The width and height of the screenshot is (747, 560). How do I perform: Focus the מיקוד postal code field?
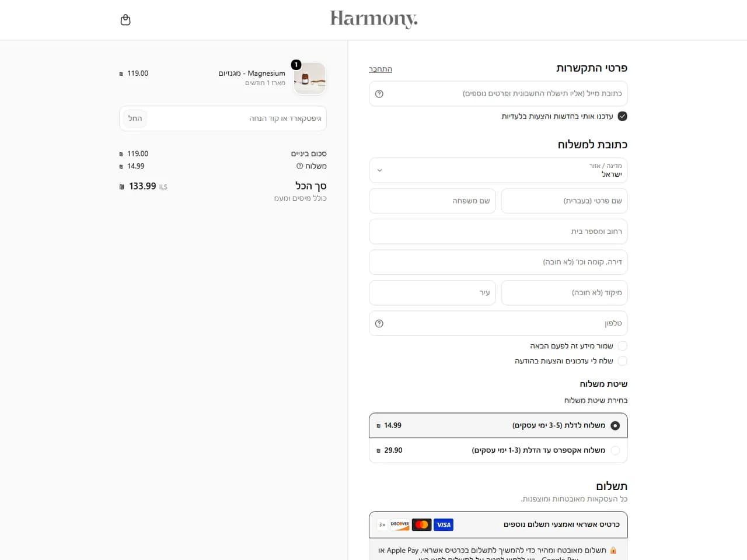point(564,293)
